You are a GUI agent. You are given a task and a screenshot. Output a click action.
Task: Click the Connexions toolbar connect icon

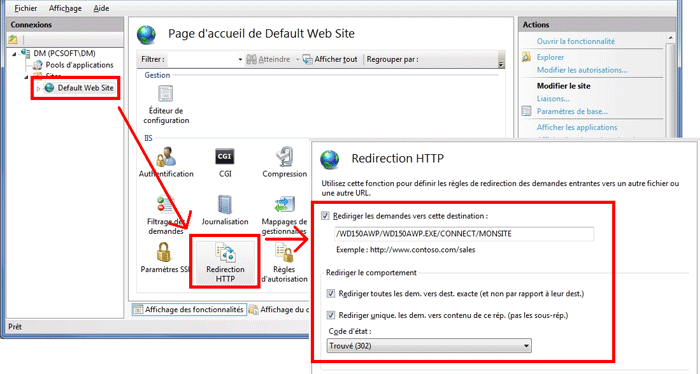coord(13,39)
